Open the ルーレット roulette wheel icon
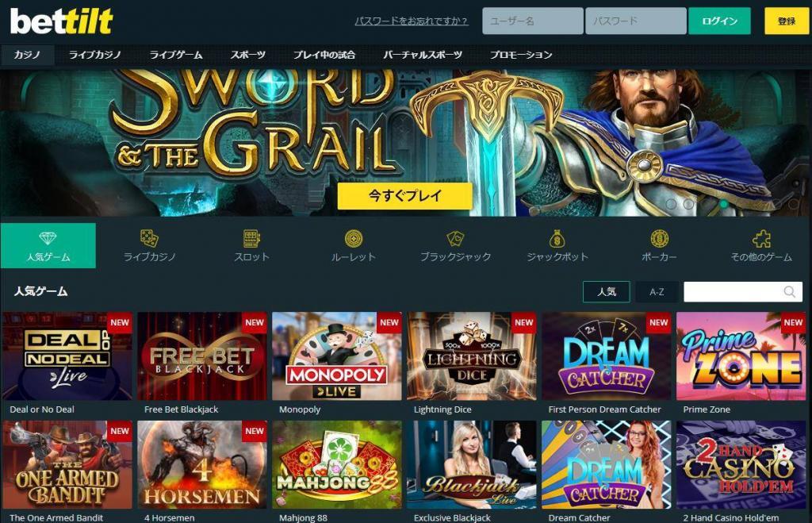The height and width of the screenshot is (523, 812). pos(353,238)
